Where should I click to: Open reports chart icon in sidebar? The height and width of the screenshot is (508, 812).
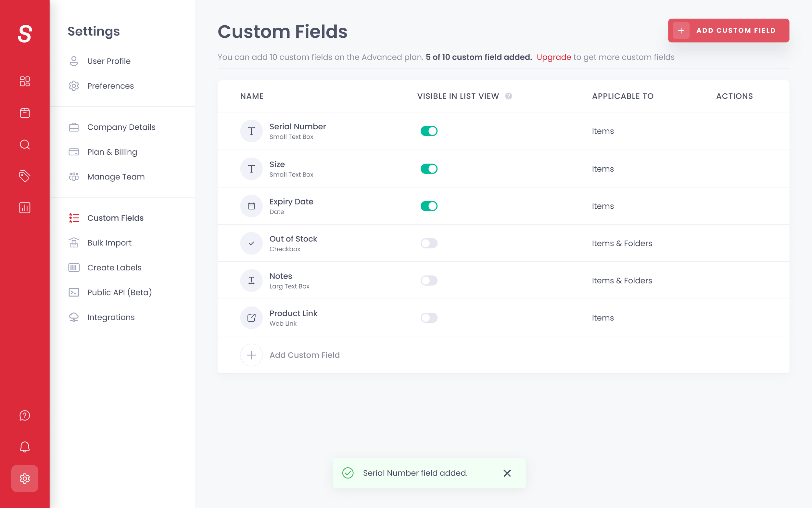[x=25, y=208]
